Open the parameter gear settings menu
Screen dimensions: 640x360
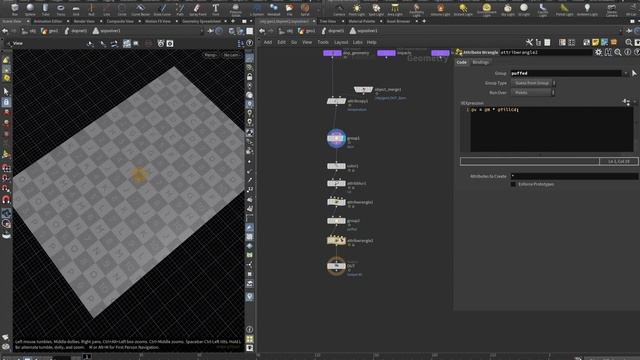598,52
